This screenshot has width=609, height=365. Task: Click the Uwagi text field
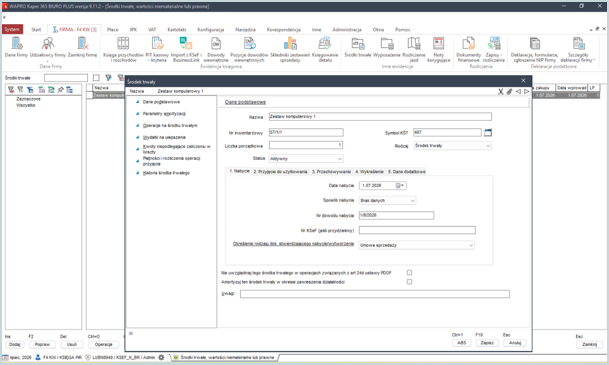click(x=375, y=294)
